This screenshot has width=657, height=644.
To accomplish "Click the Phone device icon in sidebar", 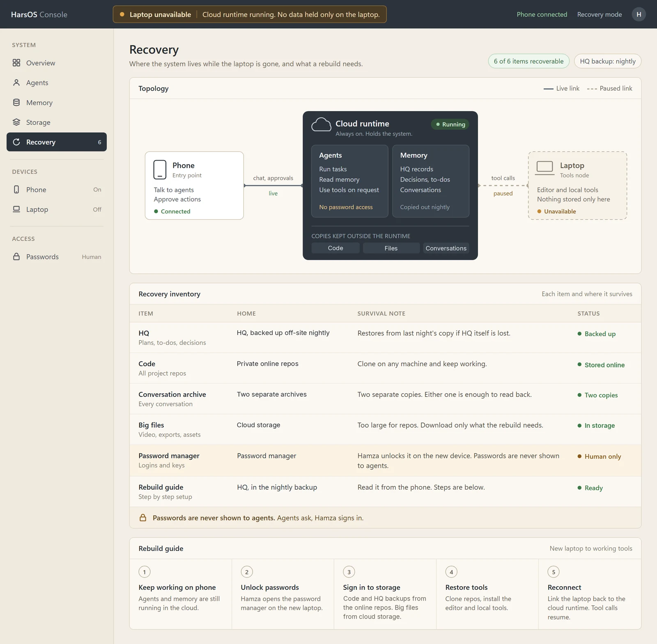I will tap(16, 189).
